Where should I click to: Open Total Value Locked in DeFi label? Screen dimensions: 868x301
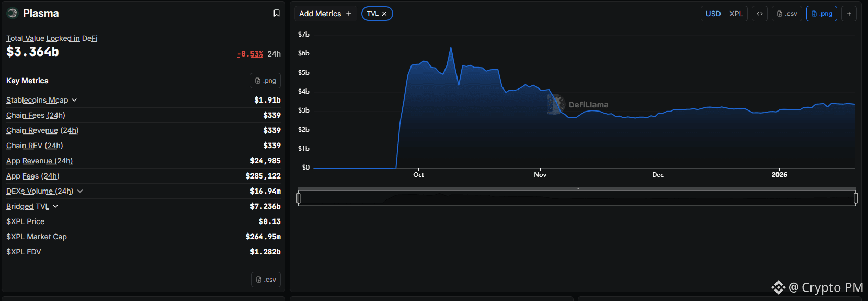(52, 38)
